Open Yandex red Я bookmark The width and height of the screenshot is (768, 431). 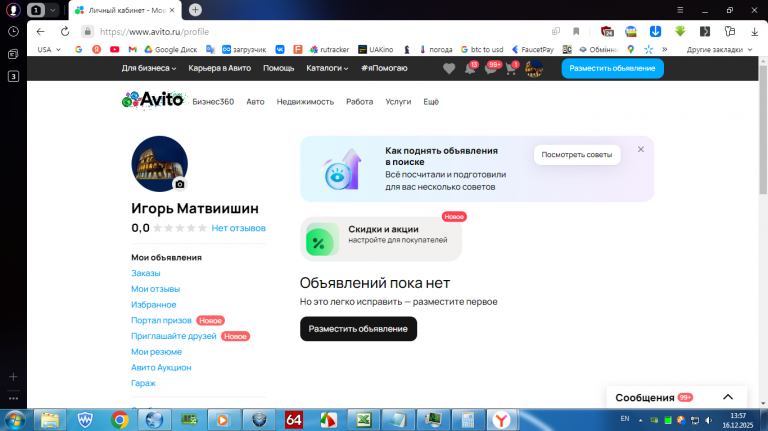pos(96,49)
